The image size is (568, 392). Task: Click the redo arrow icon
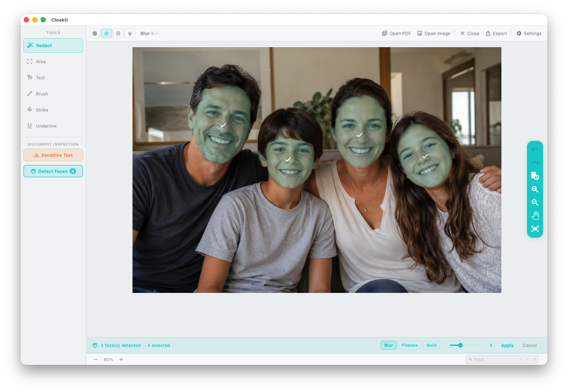coord(535,163)
